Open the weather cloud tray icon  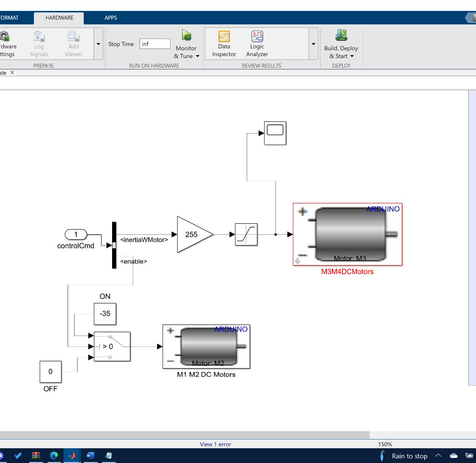(453, 456)
